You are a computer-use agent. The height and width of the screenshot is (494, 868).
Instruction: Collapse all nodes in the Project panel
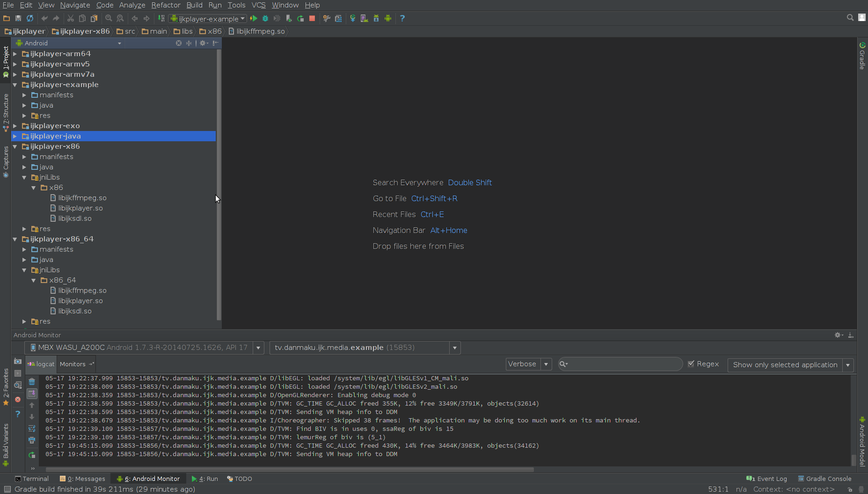(x=189, y=43)
